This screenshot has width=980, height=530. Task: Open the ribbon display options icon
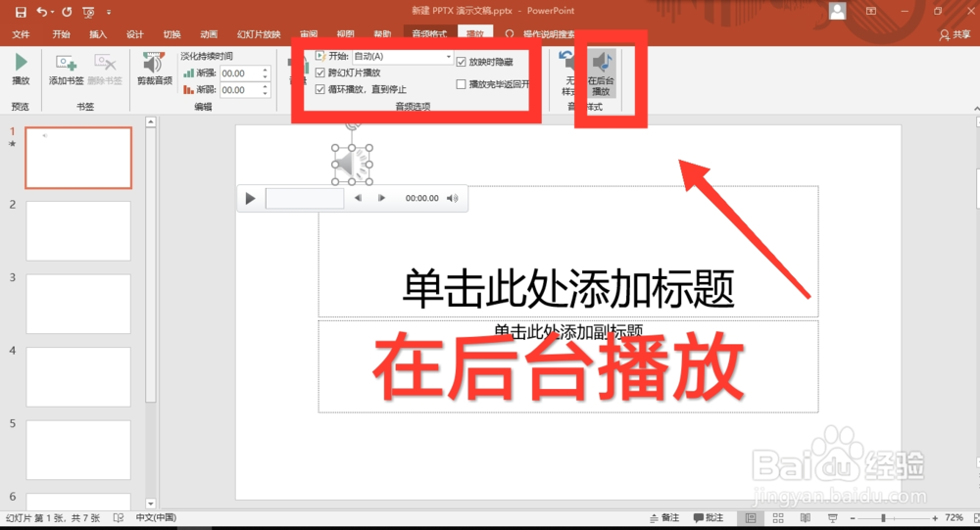[x=870, y=11]
